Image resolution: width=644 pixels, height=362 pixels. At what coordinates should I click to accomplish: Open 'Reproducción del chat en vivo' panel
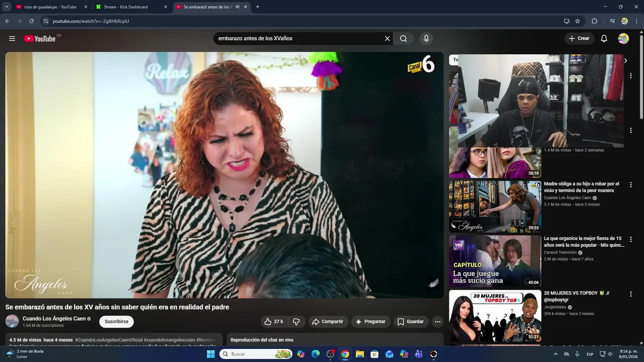tap(335, 340)
